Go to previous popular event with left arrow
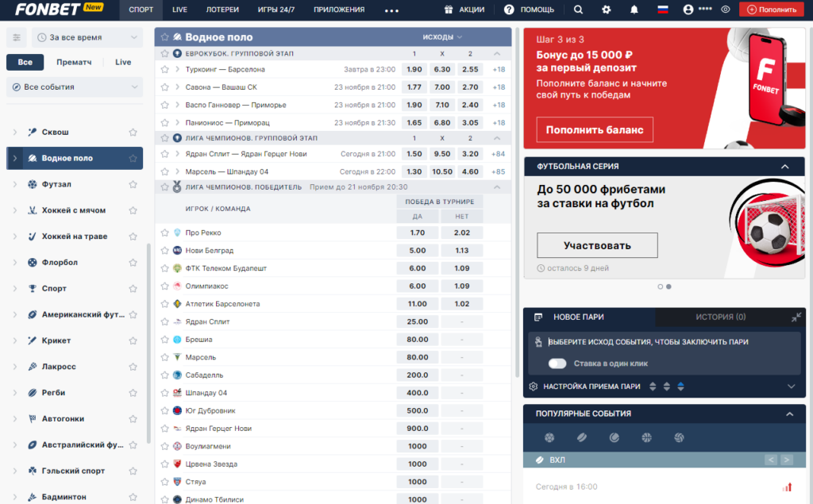 pyautogui.click(x=771, y=460)
